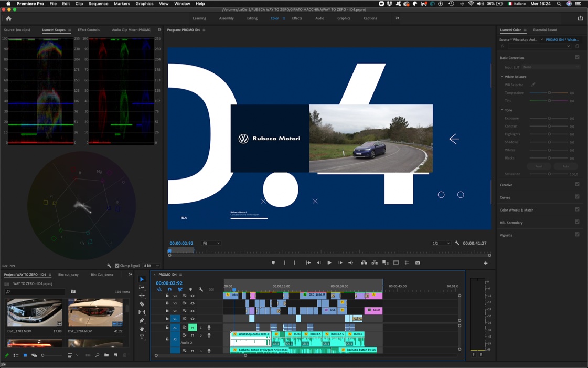Open the 8 Bit depth dropdown
Screen dimensions: 588x368
coord(152,266)
